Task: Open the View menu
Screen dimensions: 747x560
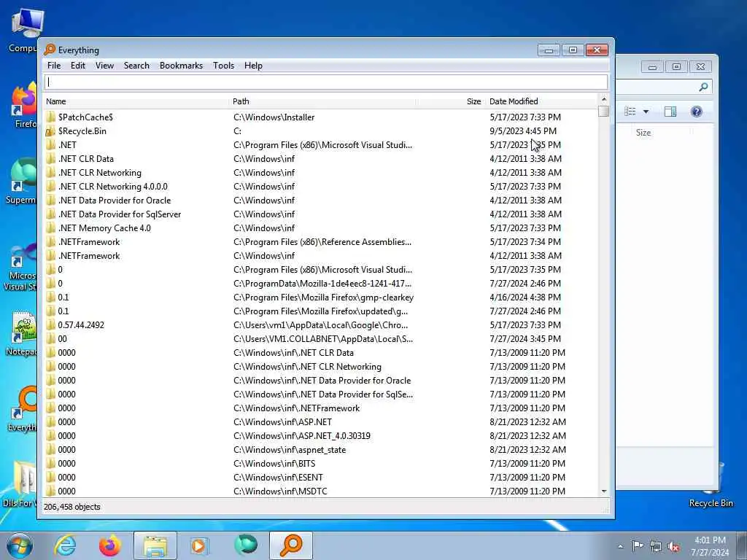Action: pos(104,66)
